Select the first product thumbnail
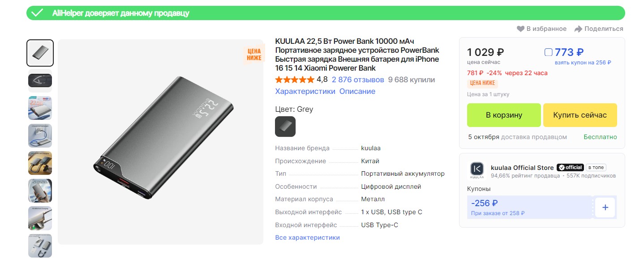The width and height of the screenshot is (644, 275). click(x=40, y=53)
